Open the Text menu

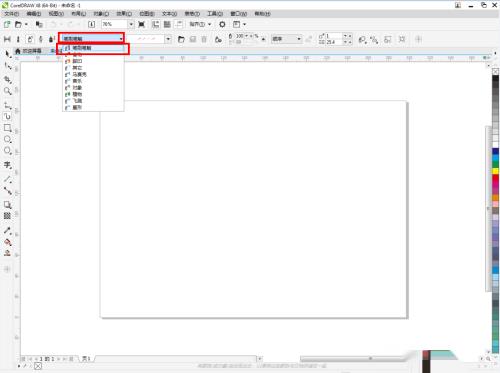pos(169,14)
